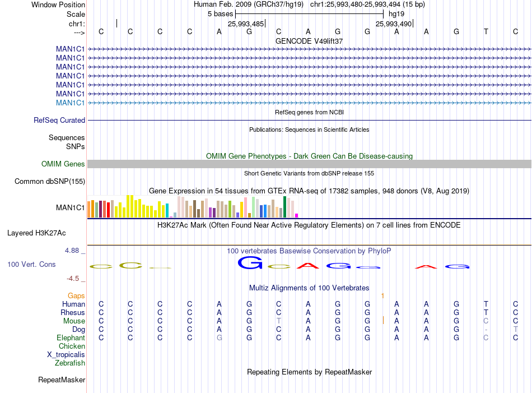
Task: Open the GENCODE V49lift37 track title
Action: point(309,41)
